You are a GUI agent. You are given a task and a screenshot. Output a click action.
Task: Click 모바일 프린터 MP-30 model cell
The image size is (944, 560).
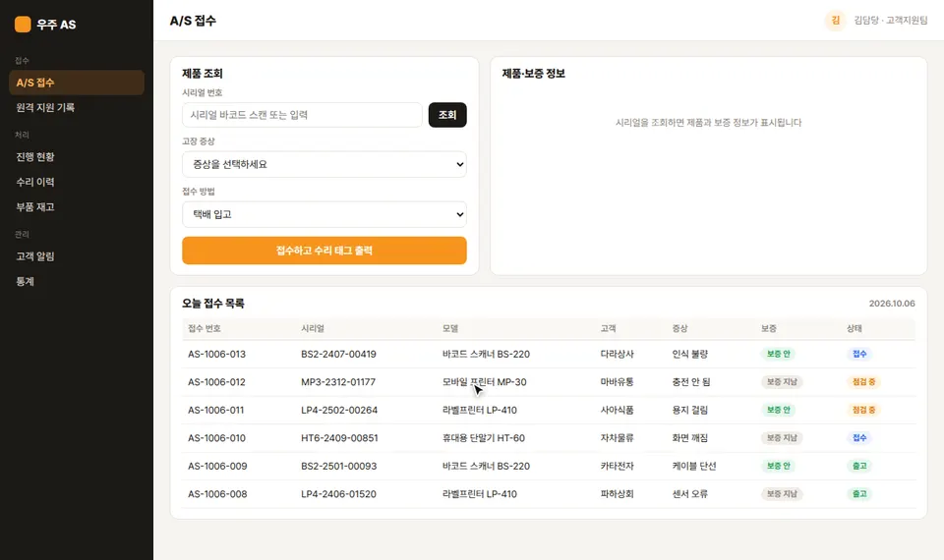tap(485, 382)
